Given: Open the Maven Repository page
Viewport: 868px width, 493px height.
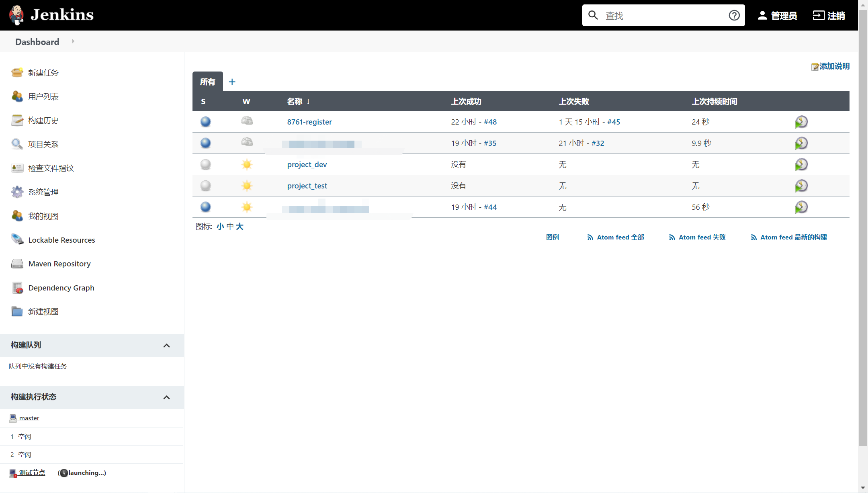Looking at the screenshot, I should point(59,264).
